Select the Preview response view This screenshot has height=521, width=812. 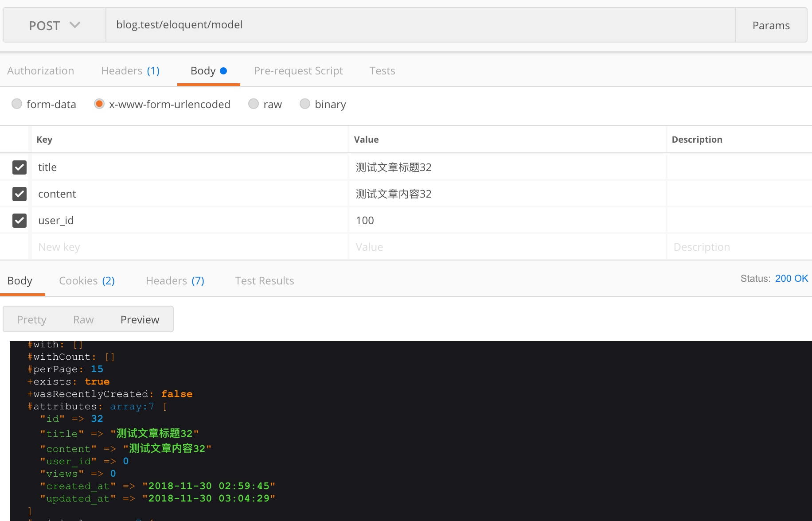tap(140, 319)
